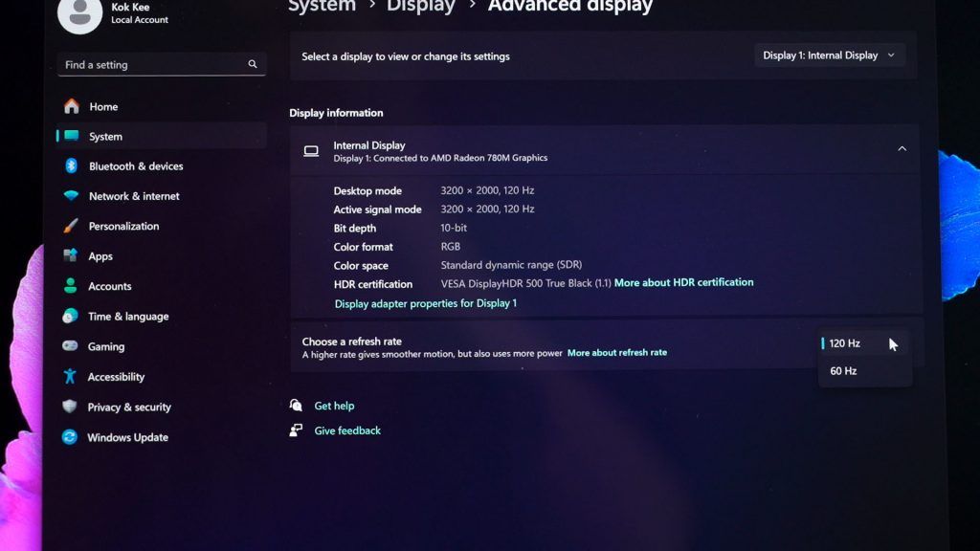Select the 120 Hz refresh rate option
This screenshot has height=551, width=980.
[864, 343]
